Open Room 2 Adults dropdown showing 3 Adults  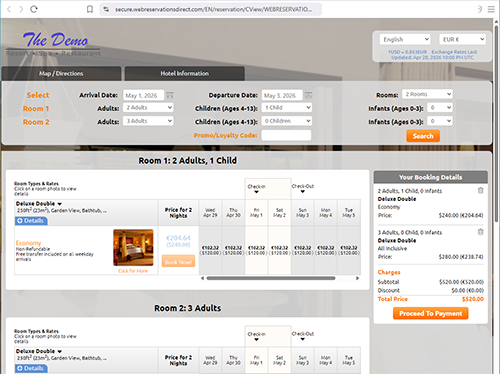148,121
